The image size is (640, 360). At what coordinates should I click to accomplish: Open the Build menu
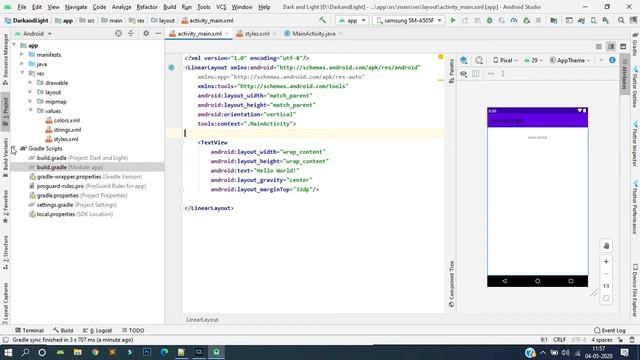[x=169, y=7]
